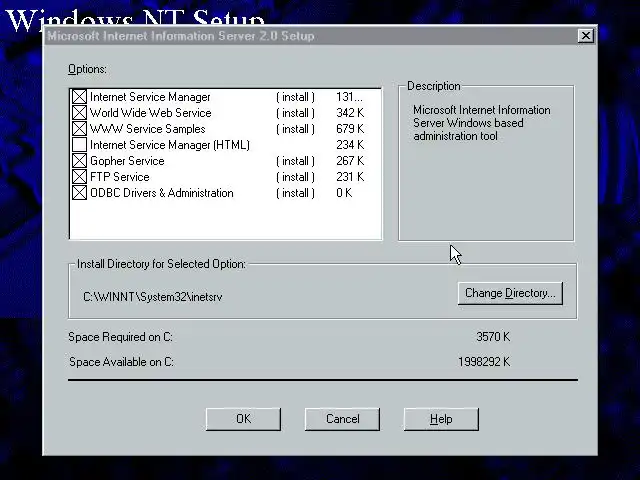This screenshot has width=640, height=480.
Task: Select ODBC Drivers & Administration label
Action: [x=162, y=193]
